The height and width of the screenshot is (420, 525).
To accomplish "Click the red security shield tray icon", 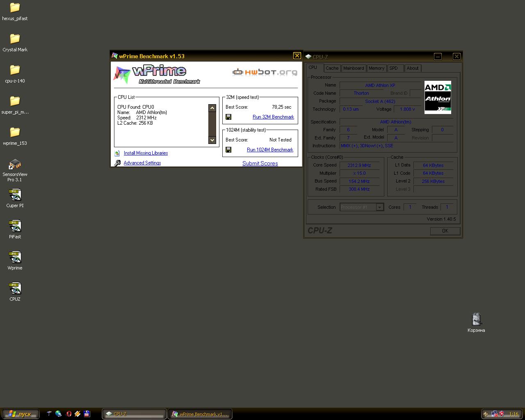I will (502, 414).
